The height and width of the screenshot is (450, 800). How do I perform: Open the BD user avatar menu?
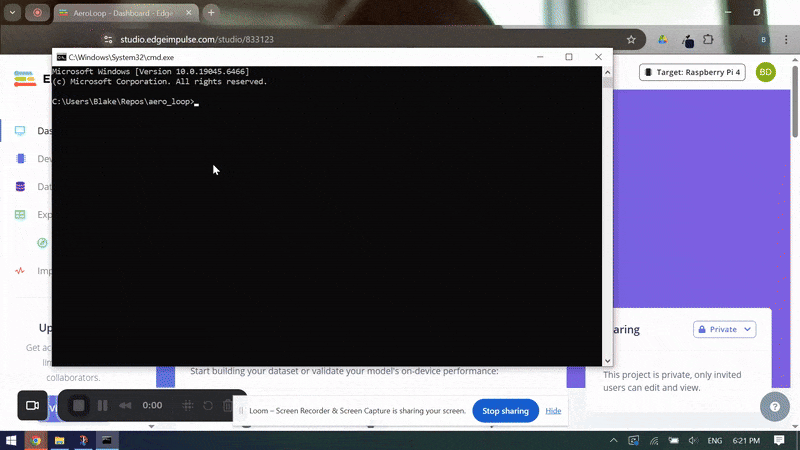(765, 72)
